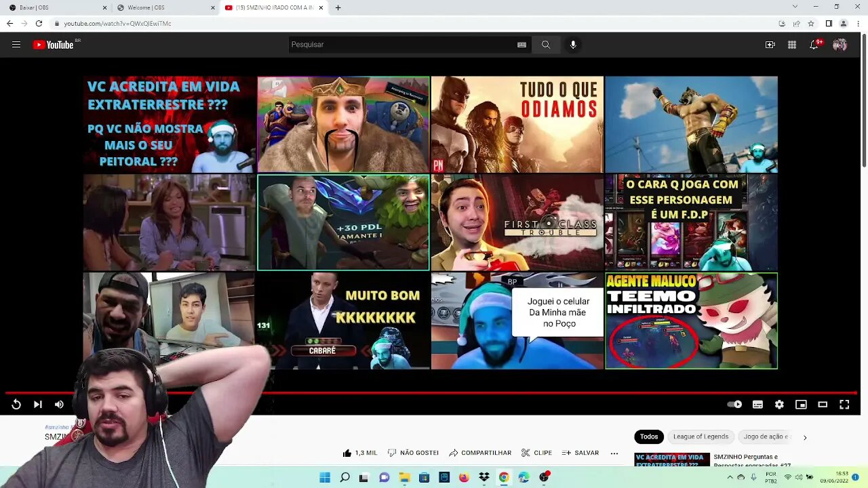Click the CLIPE button
The image size is (868, 488).
tap(536, 453)
